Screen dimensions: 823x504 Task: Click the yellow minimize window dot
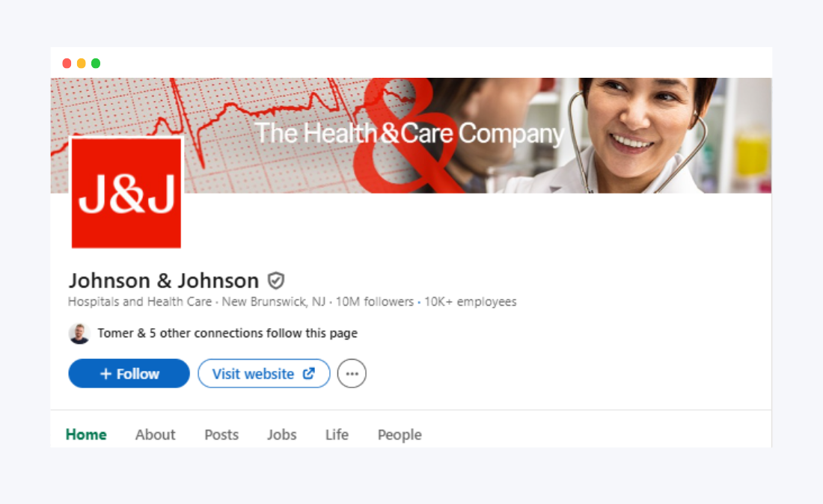pyautogui.click(x=82, y=64)
